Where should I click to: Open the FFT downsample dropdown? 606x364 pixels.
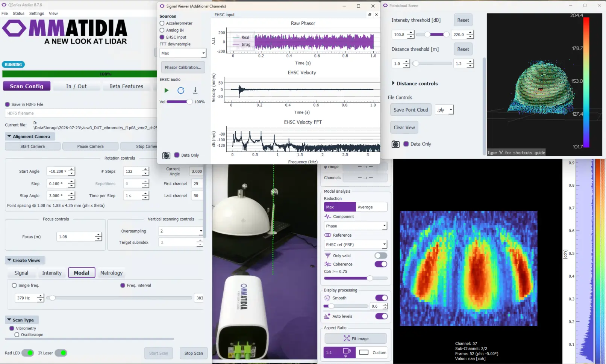coord(183,53)
